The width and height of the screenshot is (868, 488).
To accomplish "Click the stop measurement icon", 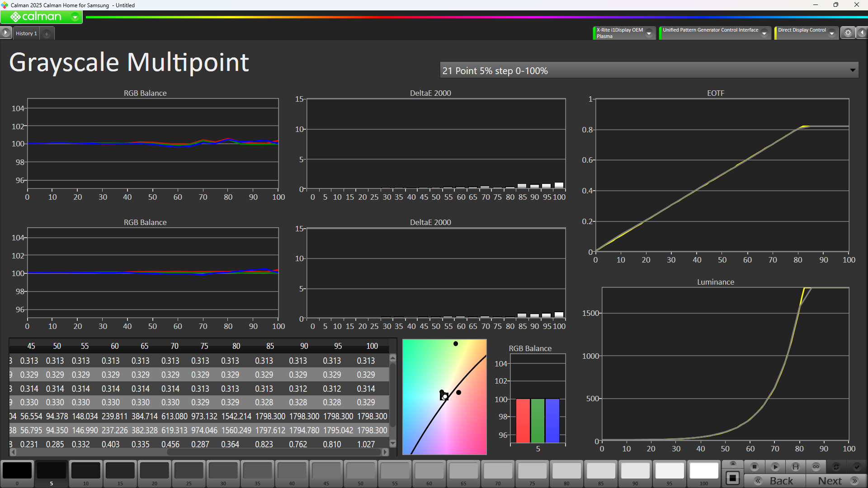I will [754, 467].
